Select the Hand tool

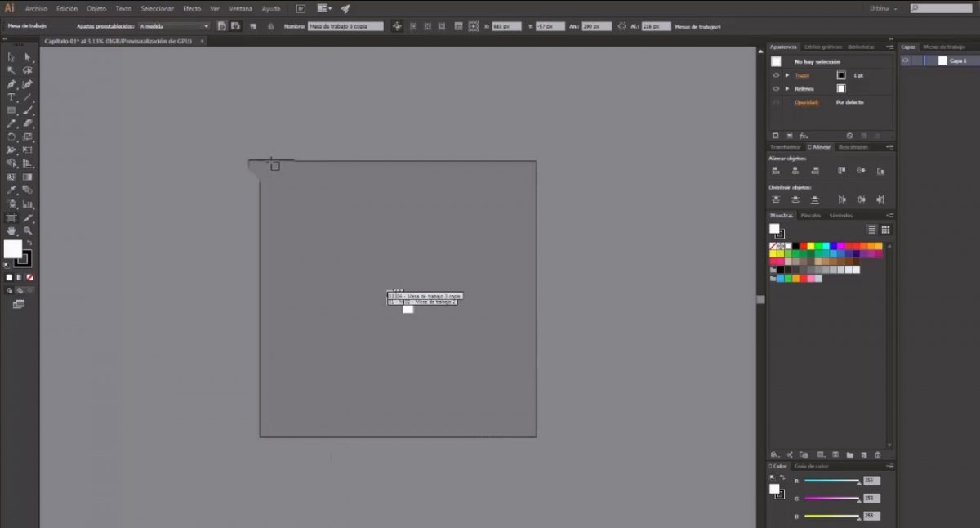(x=11, y=231)
